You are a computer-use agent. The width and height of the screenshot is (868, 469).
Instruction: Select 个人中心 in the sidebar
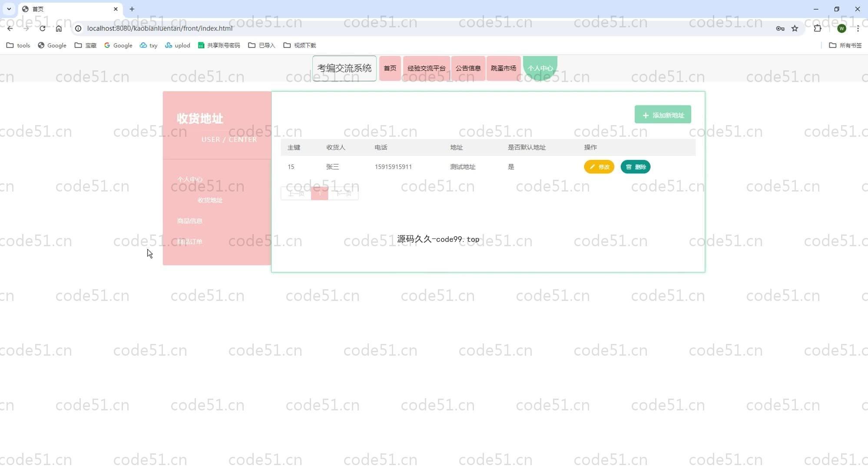[x=190, y=179]
